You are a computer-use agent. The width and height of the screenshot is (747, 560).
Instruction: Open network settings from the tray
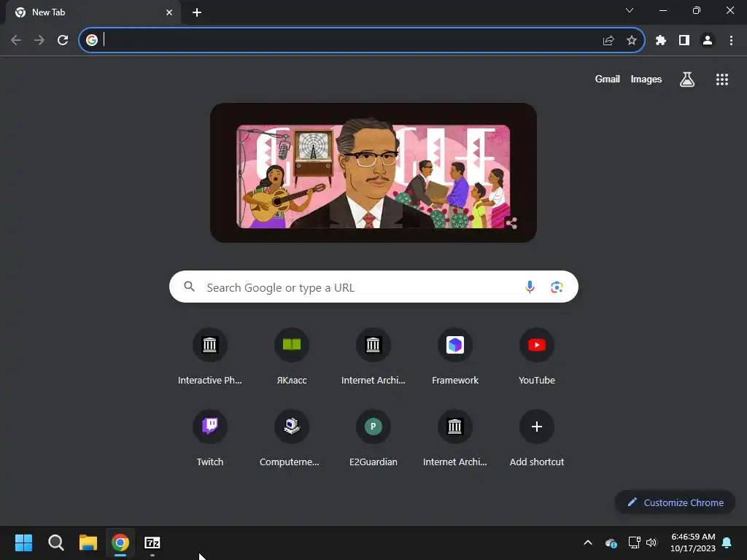(x=634, y=542)
